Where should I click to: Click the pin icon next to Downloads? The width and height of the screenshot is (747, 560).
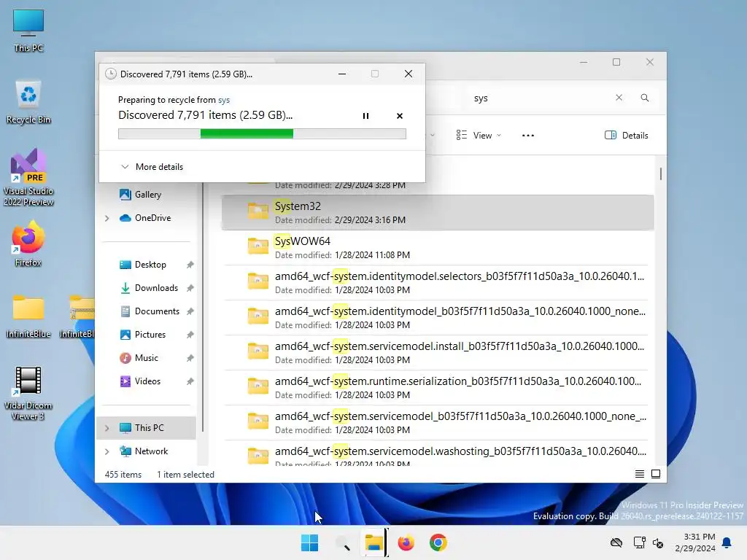190,288
